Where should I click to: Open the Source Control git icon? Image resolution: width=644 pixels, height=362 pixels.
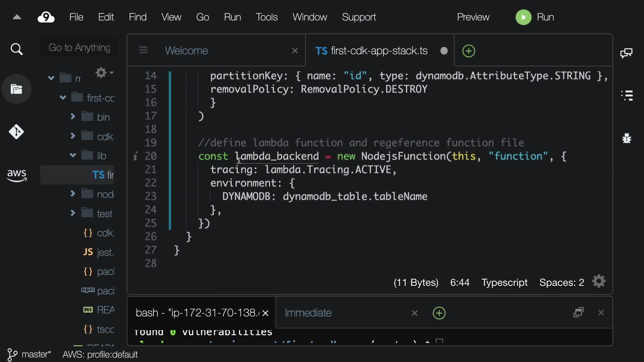(16, 132)
